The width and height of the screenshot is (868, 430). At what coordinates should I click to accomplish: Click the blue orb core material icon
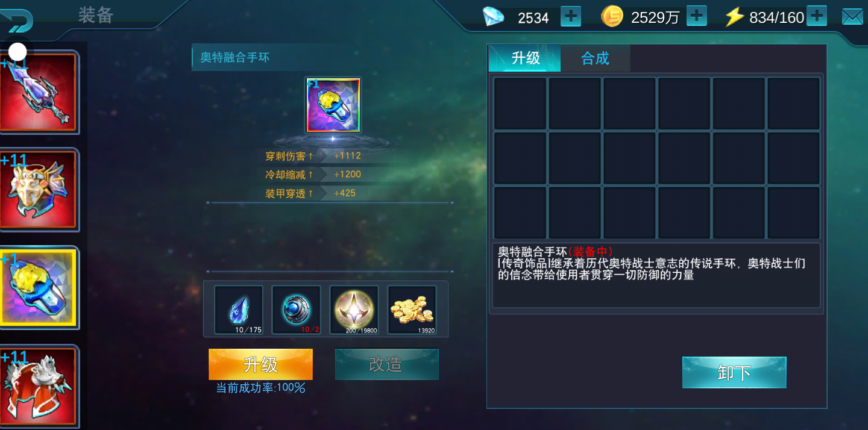[296, 310]
